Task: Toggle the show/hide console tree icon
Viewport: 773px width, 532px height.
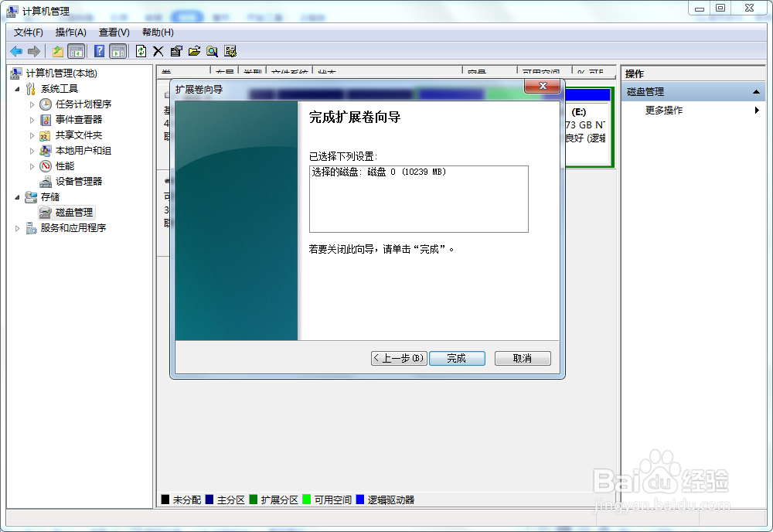Action: 77,51
